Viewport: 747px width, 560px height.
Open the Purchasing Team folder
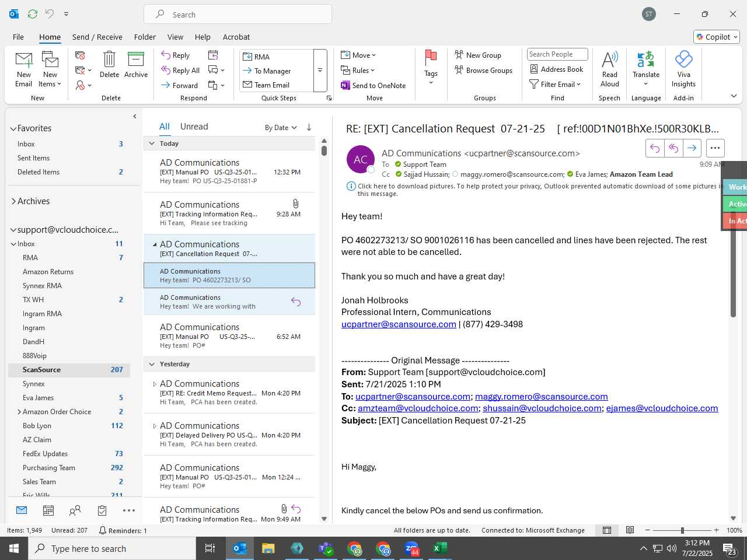click(x=69, y=468)
